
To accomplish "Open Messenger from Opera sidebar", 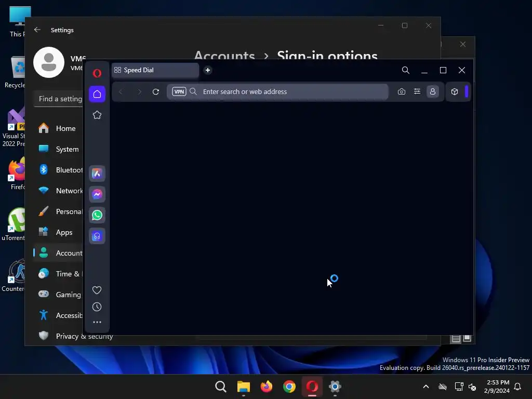I will pyautogui.click(x=97, y=194).
